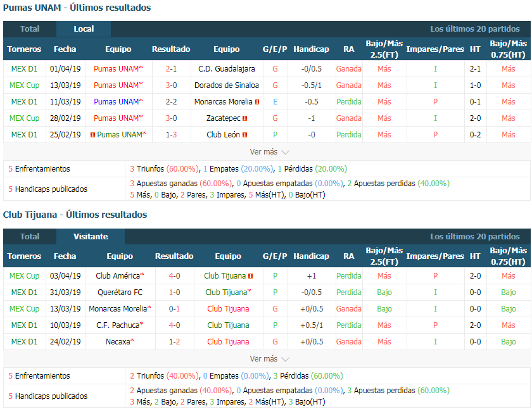Click HT score 0-2 in Club León row
532x409 pixels.
point(475,135)
